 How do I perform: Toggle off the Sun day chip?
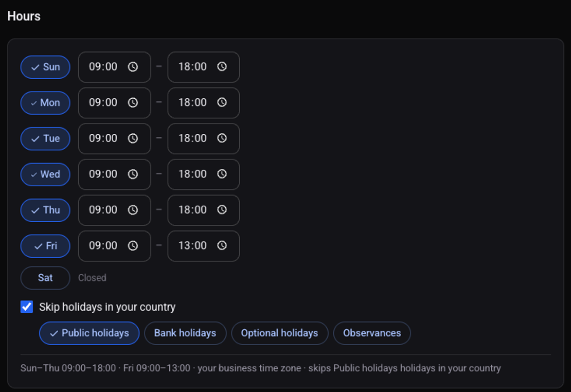(x=45, y=67)
